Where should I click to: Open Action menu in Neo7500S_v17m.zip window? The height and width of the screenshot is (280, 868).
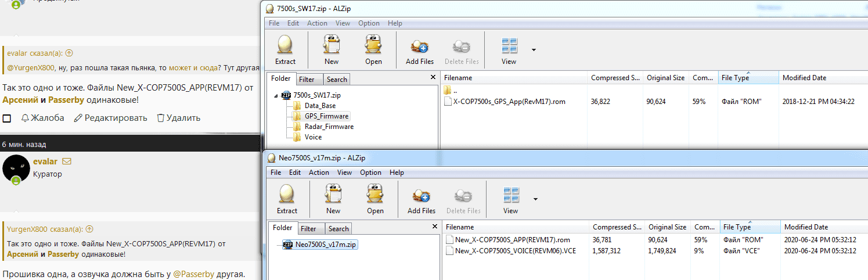[x=319, y=173]
